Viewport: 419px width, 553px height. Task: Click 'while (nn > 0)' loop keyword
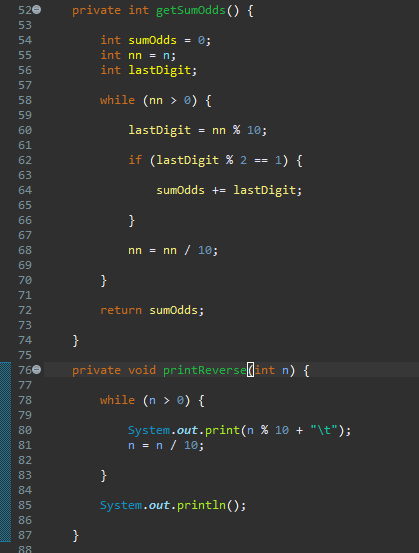[x=117, y=100]
